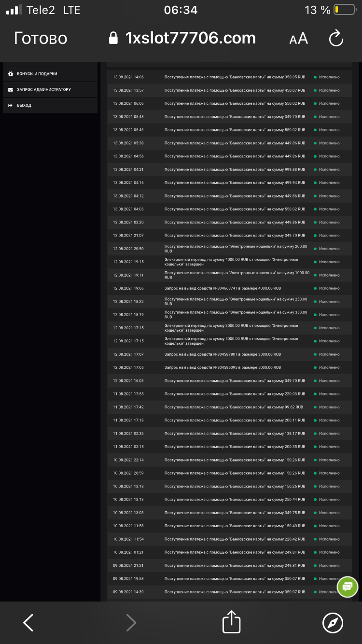Tap the forward chevron arrow
The width and height of the screenshot is (362, 644).
(131, 623)
